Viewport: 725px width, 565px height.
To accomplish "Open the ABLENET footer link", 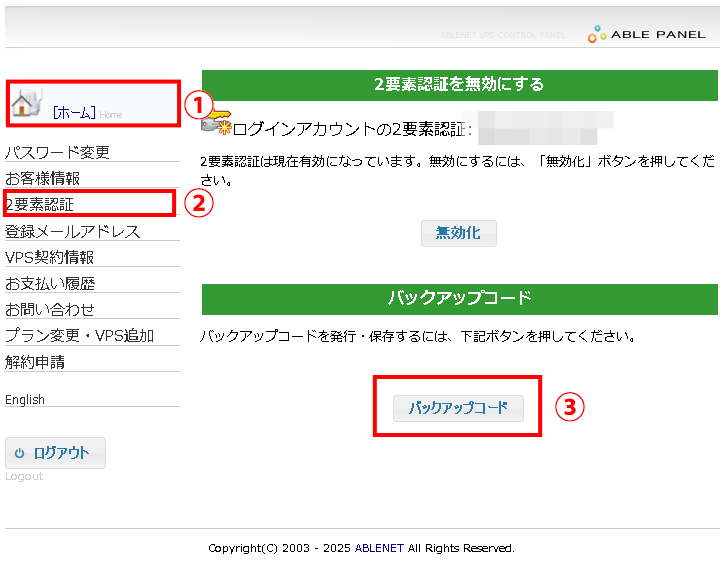I will [379, 548].
